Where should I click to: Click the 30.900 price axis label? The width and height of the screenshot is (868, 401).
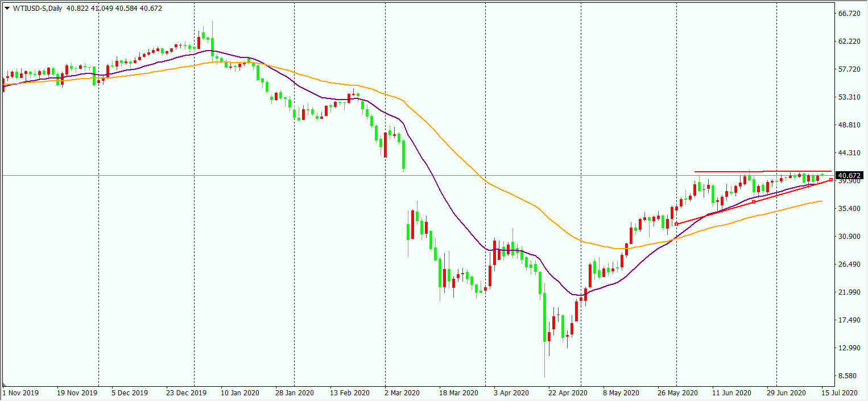pyautogui.click(x=849, y=237)
